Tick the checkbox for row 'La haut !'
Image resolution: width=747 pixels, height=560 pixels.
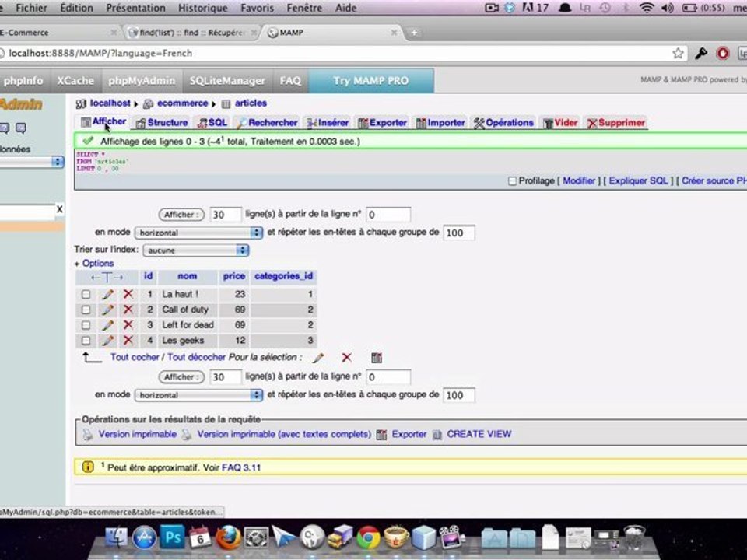click(x=86, y=294)
